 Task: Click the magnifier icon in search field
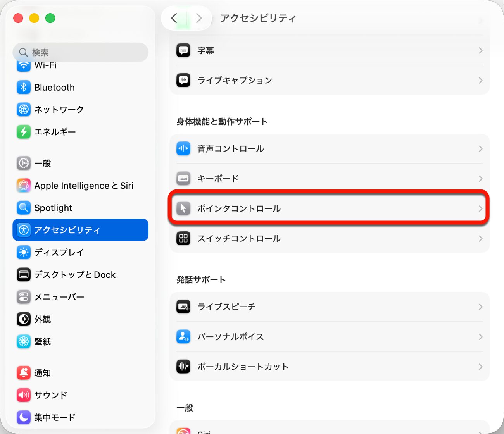pyautogui.click(x=23, y=52)
